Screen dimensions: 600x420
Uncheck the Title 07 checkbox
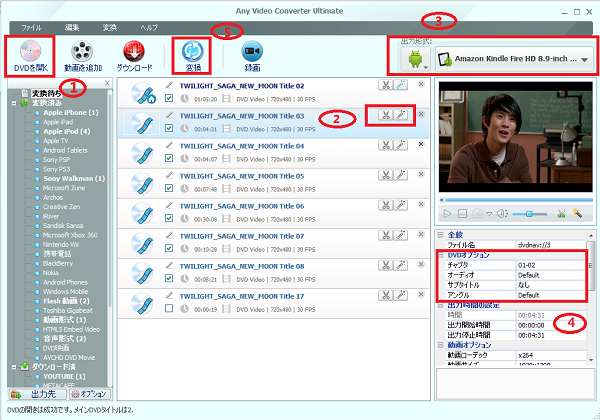pos(169,248)
